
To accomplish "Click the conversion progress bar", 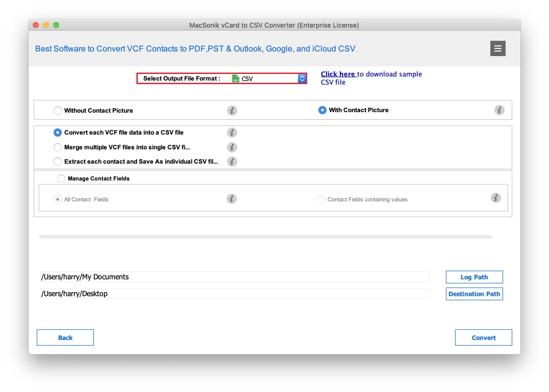I will click(x=266, y=237).
